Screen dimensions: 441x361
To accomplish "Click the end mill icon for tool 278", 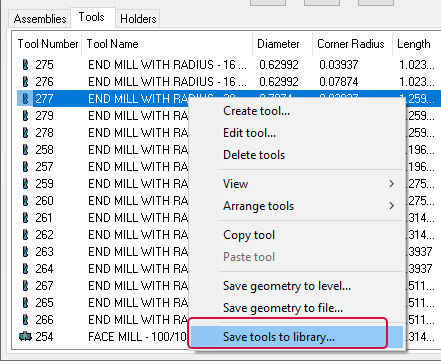I will 25,133.
